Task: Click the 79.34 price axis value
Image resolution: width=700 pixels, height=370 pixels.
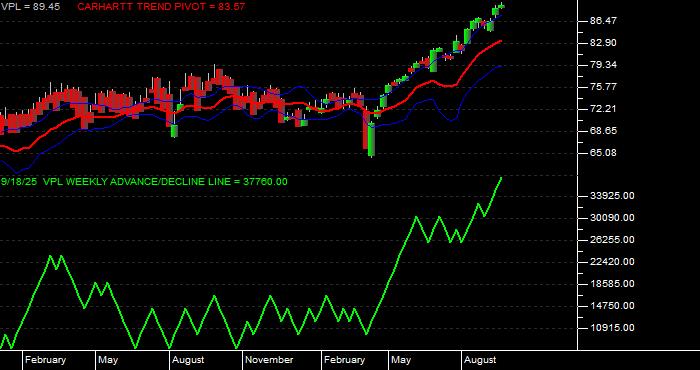Action: click(604, 65)
